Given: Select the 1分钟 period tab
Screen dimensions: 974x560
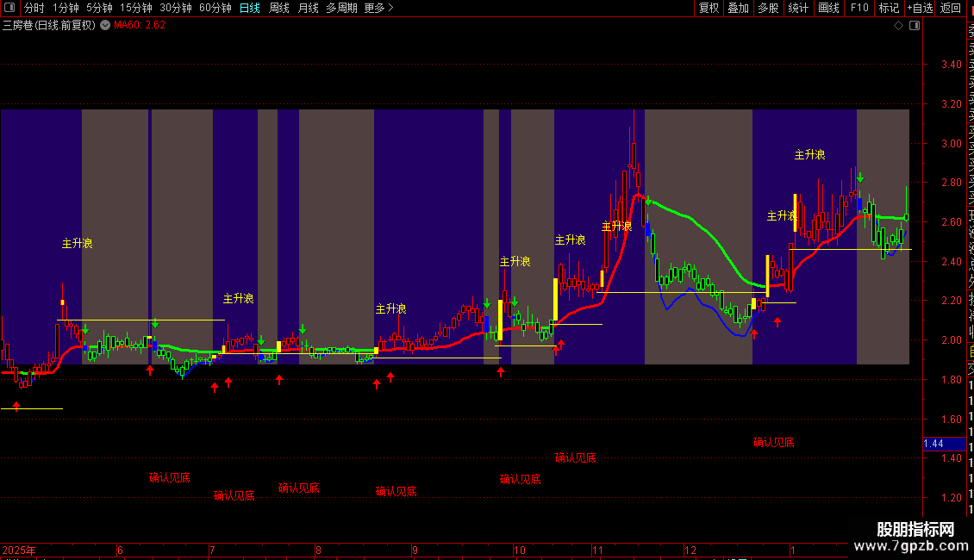Looking at the screenshot, I should pos(66,8).
